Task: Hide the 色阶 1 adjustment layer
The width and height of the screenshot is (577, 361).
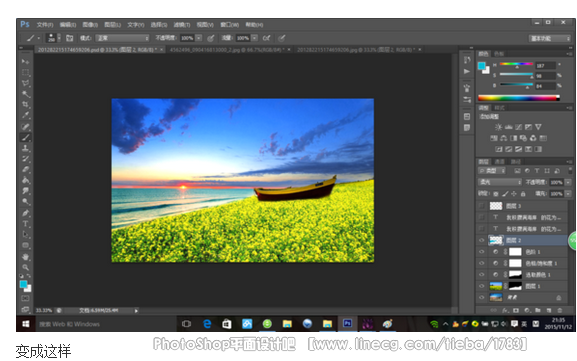Action: [x=482, y=252]
